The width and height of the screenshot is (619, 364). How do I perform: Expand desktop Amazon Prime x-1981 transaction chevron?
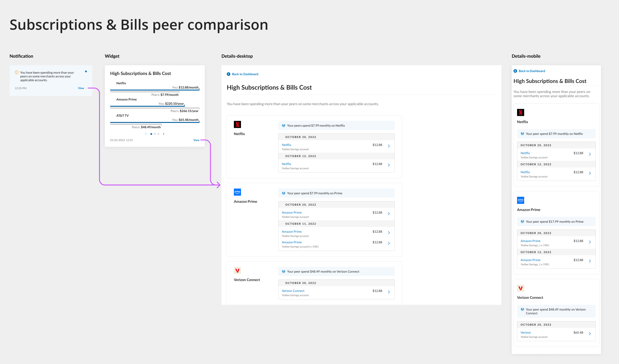tap(389, 243)
